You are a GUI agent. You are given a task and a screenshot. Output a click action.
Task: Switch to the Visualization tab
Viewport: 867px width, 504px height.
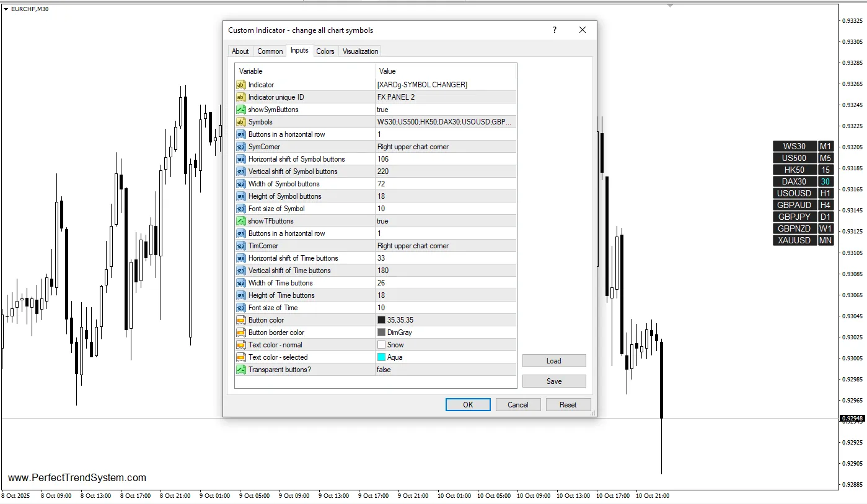click(x=359, y=51)
